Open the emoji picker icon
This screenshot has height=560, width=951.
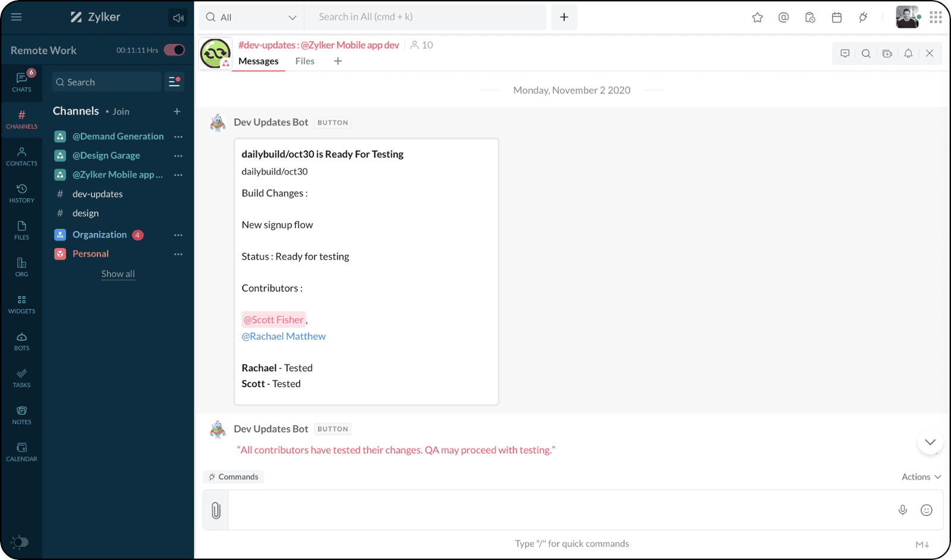pos(926,510)
